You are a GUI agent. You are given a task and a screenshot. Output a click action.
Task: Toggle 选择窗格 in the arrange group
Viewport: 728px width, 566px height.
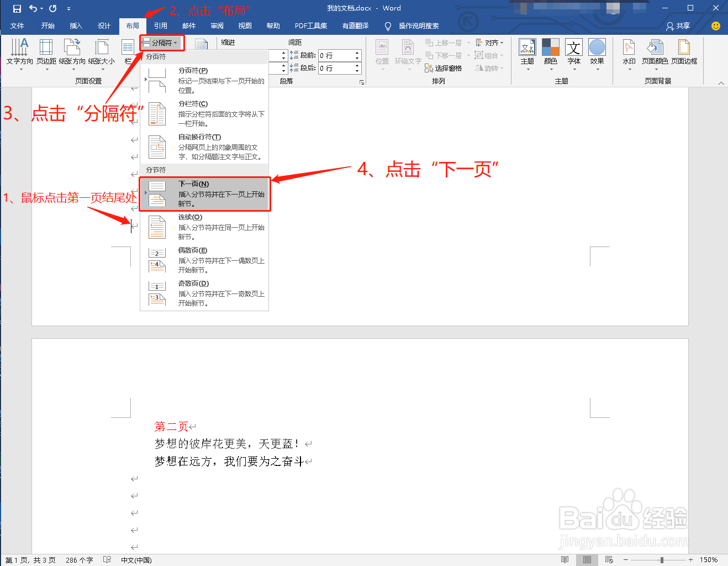[443, 68]
